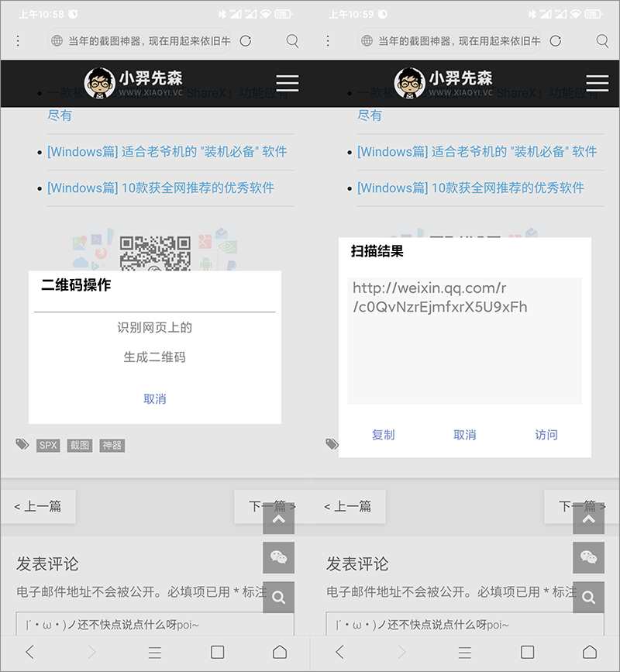Open hamburger menu on right phone site header

(x=598, y=83)
